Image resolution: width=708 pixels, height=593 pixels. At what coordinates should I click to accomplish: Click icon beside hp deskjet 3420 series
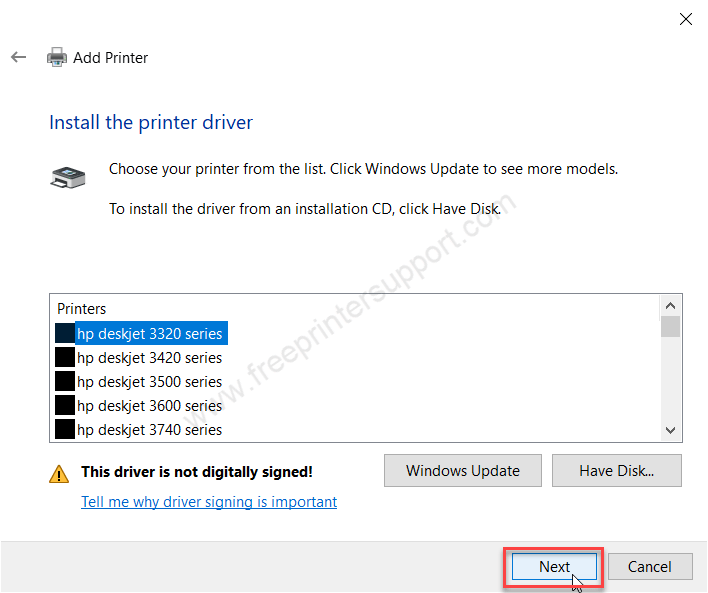click(65, 357)
